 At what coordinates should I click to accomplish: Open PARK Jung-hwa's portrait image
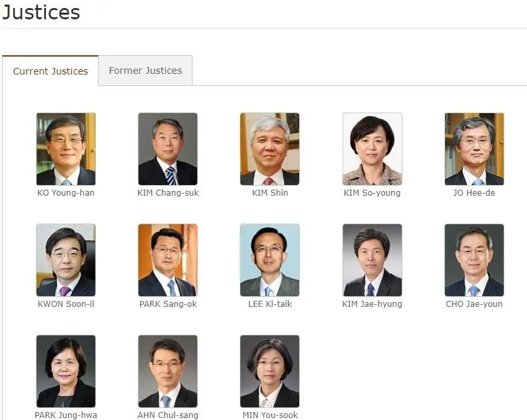click(x=66, y=371)
